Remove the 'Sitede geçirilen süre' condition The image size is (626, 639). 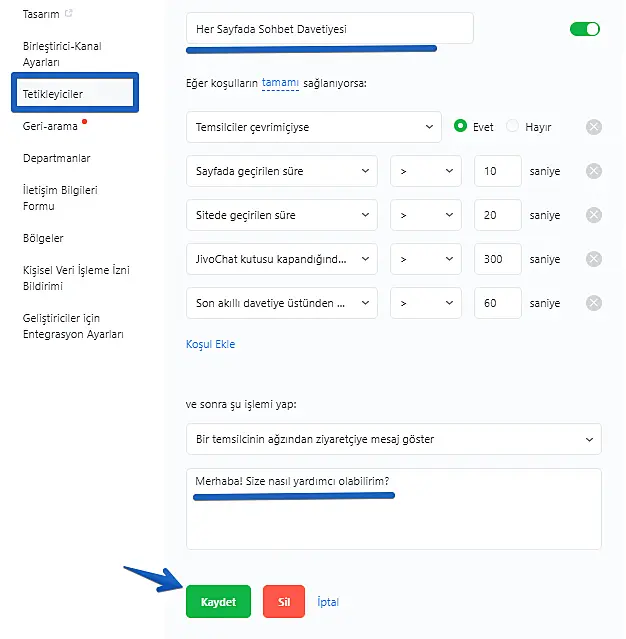click(x=593, y=215)
